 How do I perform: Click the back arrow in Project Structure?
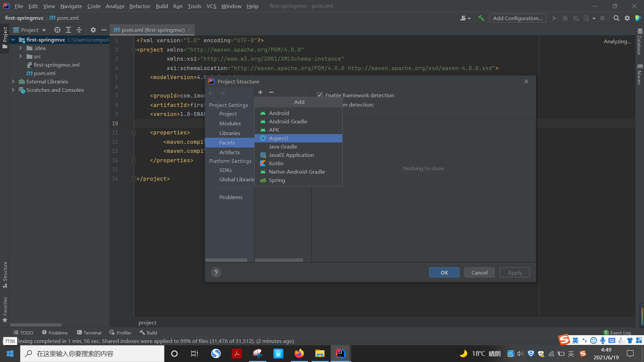(x=211, y=93)
